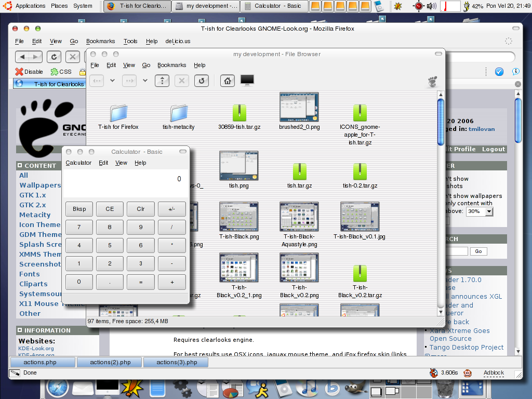Open tmilovan profile link

pos(482,129)
